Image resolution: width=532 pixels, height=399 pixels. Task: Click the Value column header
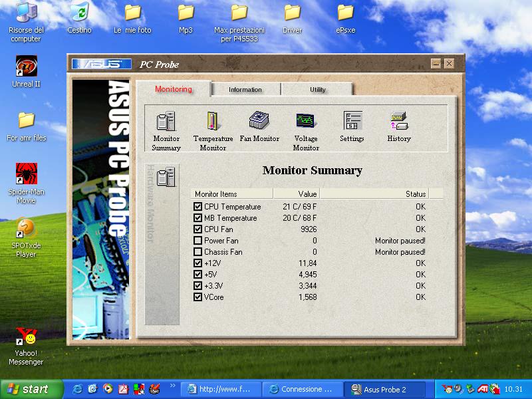click(x=297, y=194)
